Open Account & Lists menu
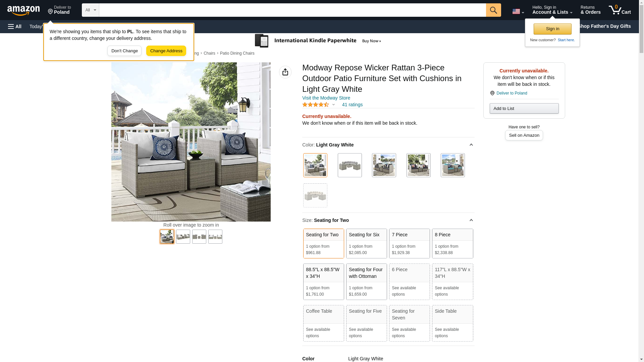This screenshot has height=362, width=644. (x=552, y=10)
